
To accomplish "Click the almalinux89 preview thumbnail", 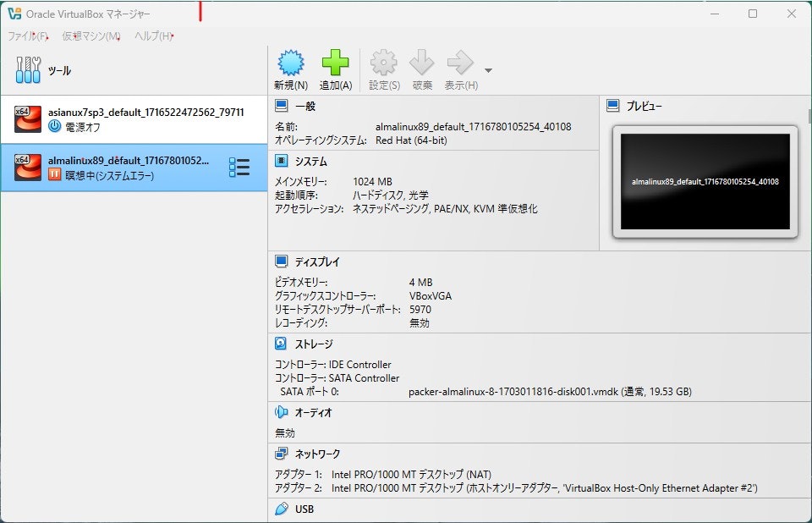I will click(706, 180).
